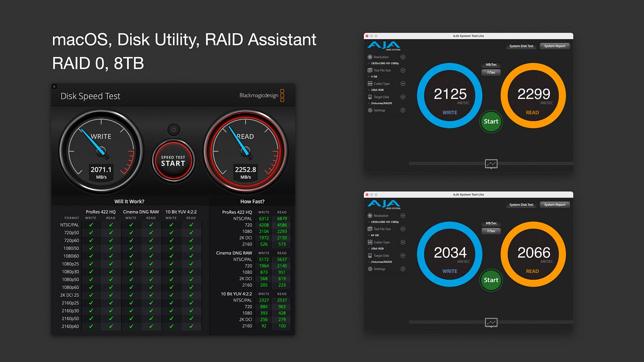Image resolution: width=644 pixels, height=362 pixels.
Task: Click the WRITE gauge showing 2071.1 MB/s
Action: point(101,151)
